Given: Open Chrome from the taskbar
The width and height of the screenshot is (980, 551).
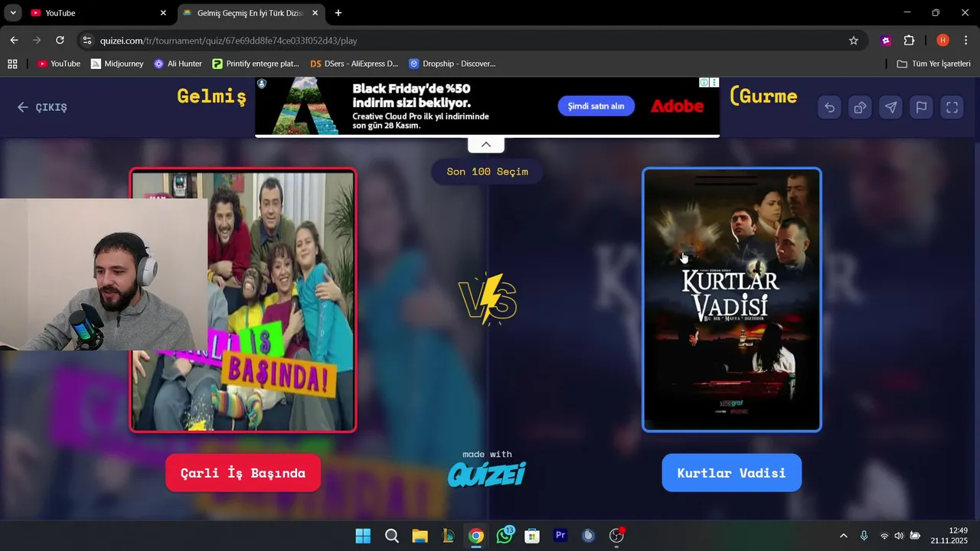Looking at the screenshot, I should pyautogui.click(x=476, y=536).
